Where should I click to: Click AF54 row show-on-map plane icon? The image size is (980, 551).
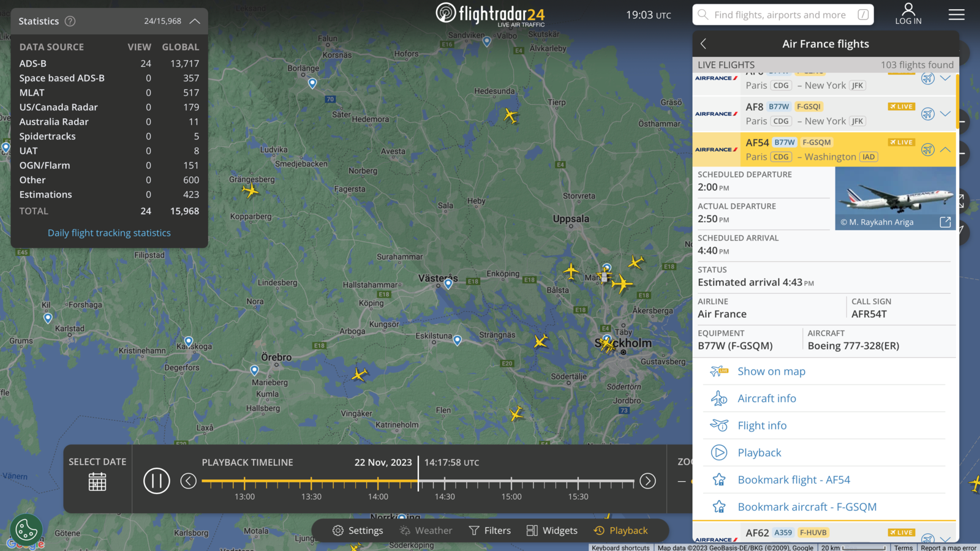928,149
